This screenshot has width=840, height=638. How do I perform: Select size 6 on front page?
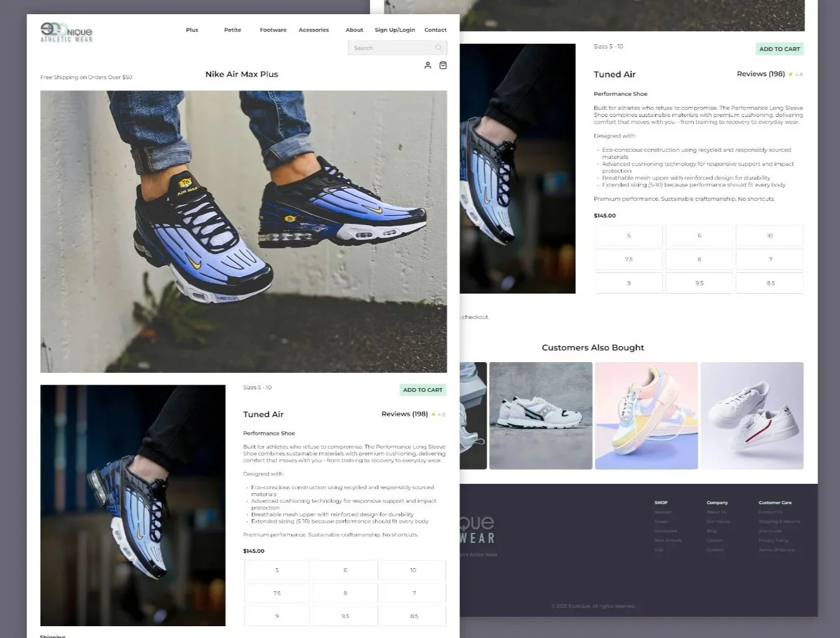click(346, 570)
